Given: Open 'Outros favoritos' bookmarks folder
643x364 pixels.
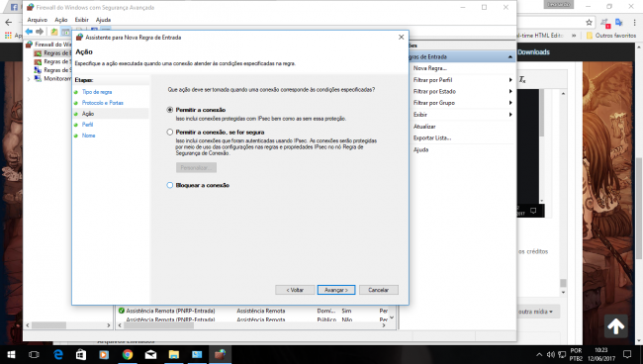Looking at the screenshot, I should (x=611, y=36).
